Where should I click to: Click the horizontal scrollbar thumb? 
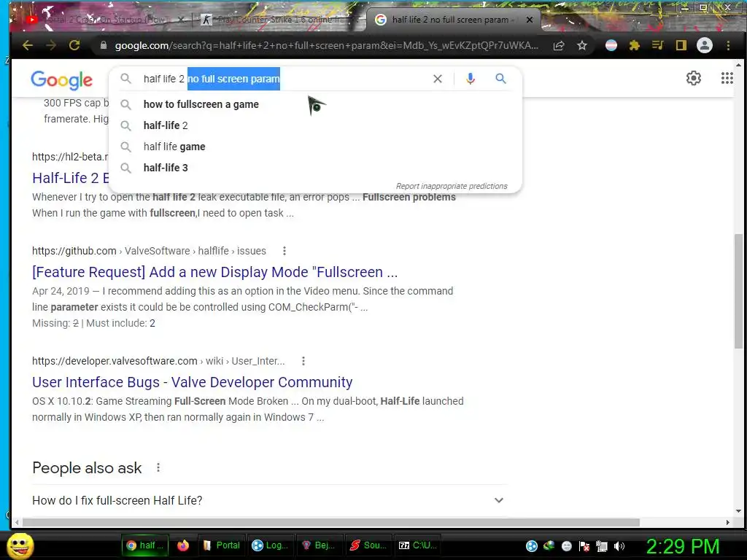[330, 522]
